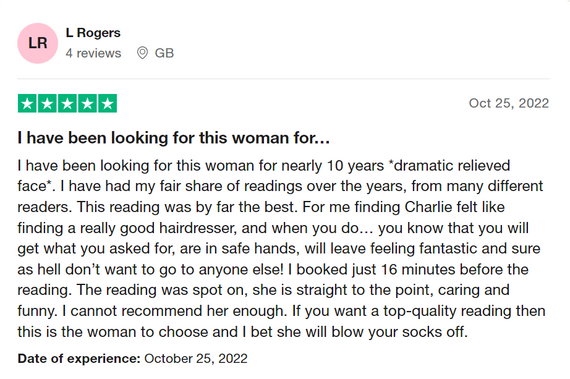Click the "Date of experience:" bold label
The image size is (570, 379).
[79, 359]
